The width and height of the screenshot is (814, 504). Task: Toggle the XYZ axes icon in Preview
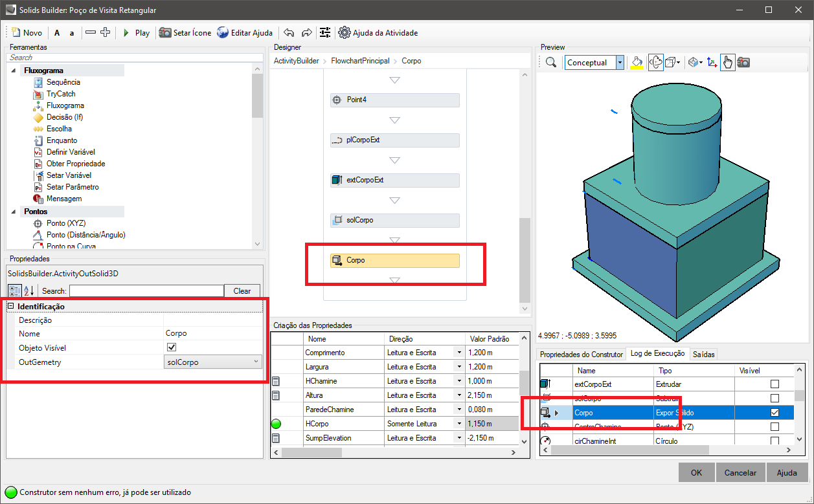712,63
